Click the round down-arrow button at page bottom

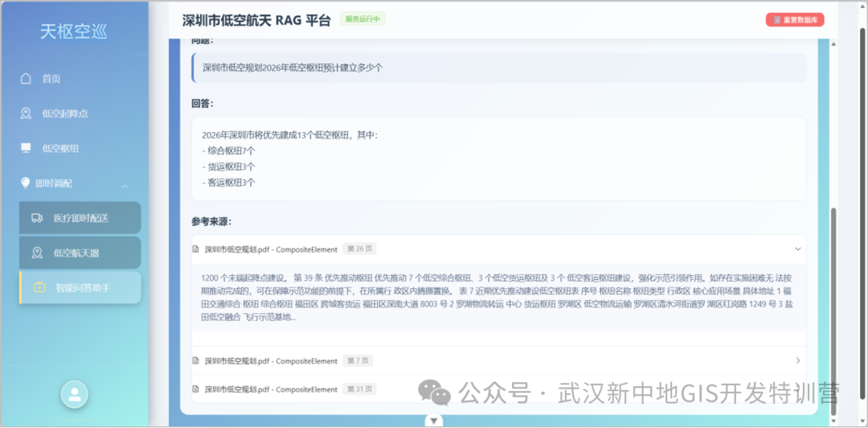coord(434,421)
